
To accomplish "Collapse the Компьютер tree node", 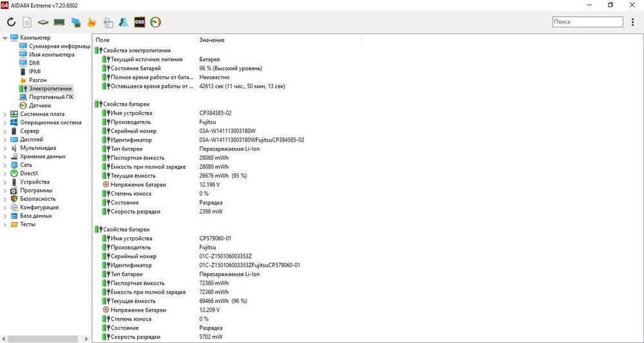I will pyautogui.click(x=5, y=38).
